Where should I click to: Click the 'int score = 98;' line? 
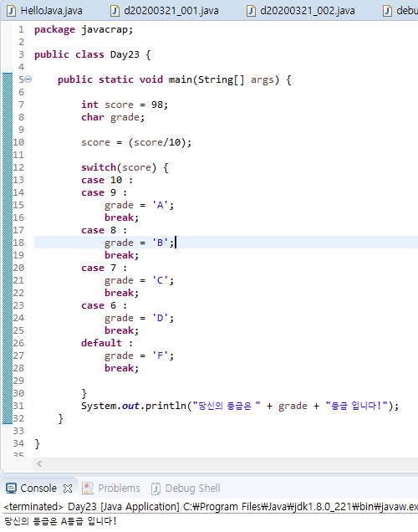[x=125, y=105]
